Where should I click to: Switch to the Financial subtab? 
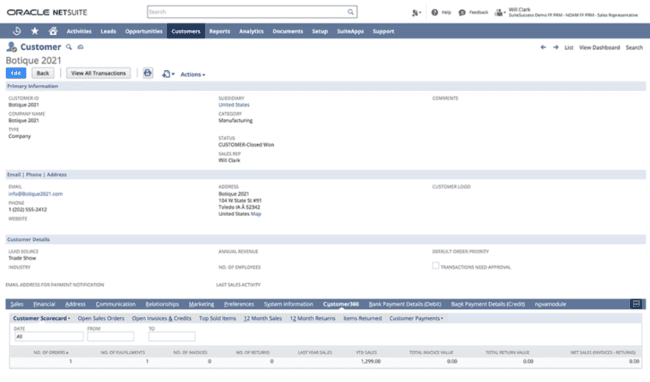coord(44,304)
